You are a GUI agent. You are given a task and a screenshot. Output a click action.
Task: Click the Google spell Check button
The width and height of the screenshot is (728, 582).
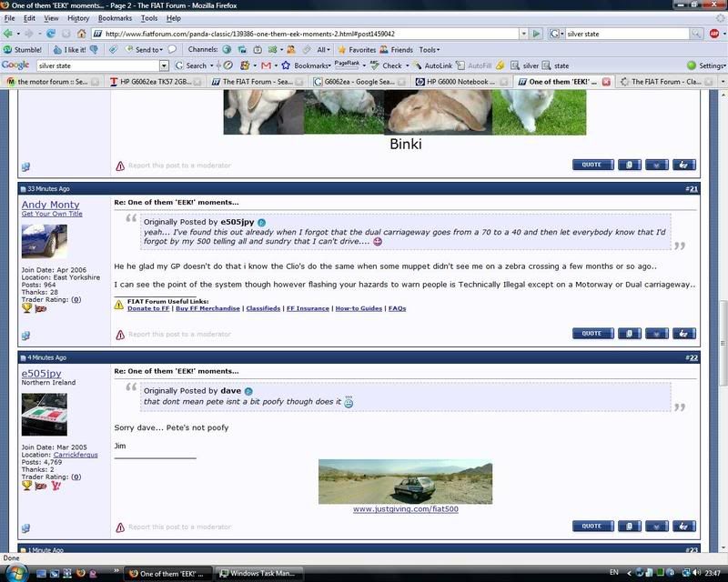pos(386,65)
